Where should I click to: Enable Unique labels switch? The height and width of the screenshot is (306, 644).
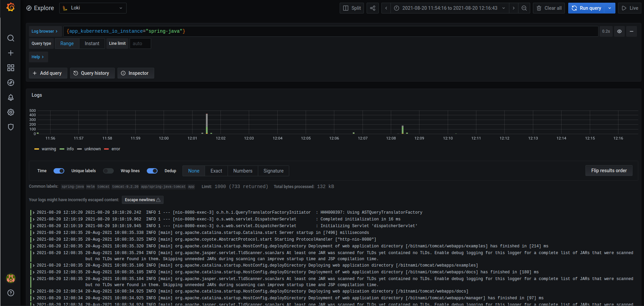(x=108, y=171)
